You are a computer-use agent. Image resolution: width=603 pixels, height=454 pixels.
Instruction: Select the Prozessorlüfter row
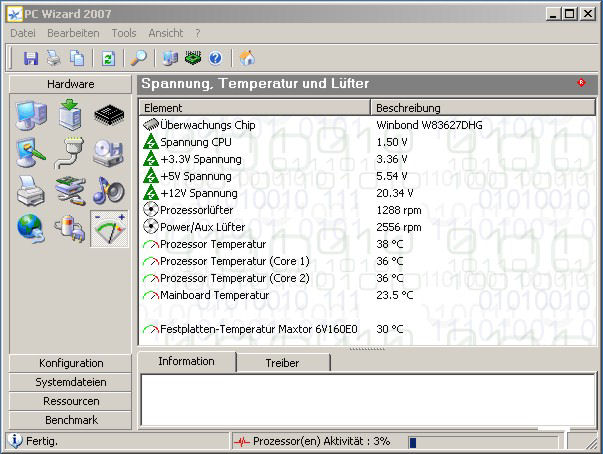click(x=367, y=210)
